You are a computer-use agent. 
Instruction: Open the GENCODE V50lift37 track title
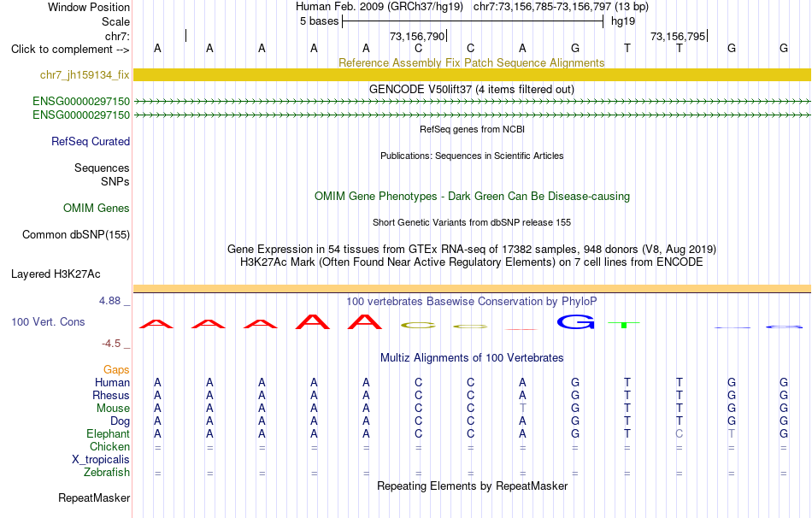pyautogui.click(x=472, y=89)
